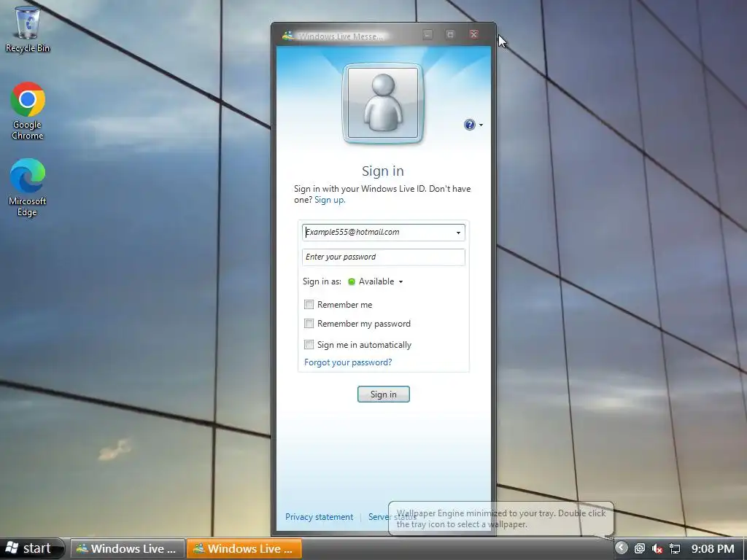Click the 9:08 PM taskbar clock
747x560 pixels.
coord(713,549)
